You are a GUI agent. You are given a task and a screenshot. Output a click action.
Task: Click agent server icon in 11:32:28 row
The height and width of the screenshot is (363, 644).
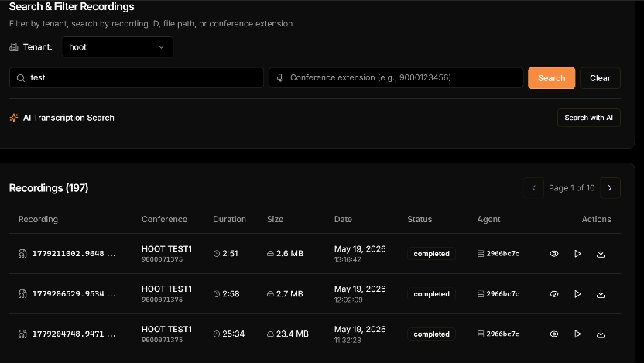pyautogui.click(x=481, y=334)
